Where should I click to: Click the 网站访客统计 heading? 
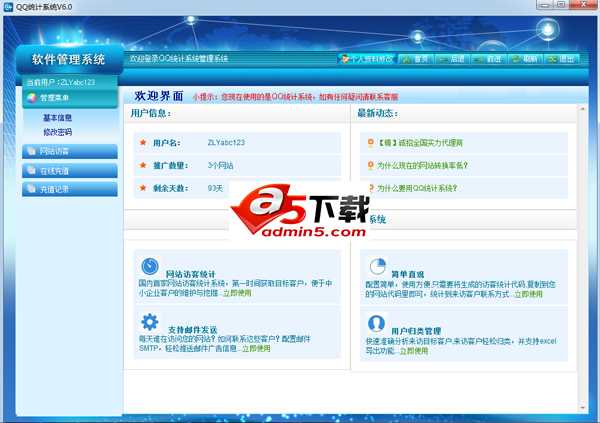pyautogui.click(x=191, y=274)
